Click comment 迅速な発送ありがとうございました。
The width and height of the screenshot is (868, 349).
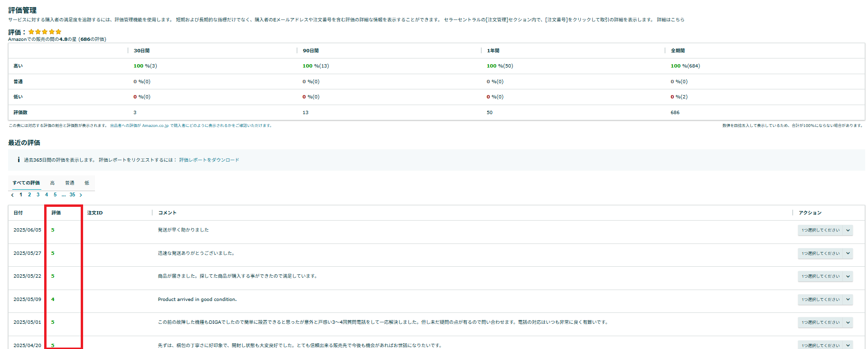tap(196, 253)
